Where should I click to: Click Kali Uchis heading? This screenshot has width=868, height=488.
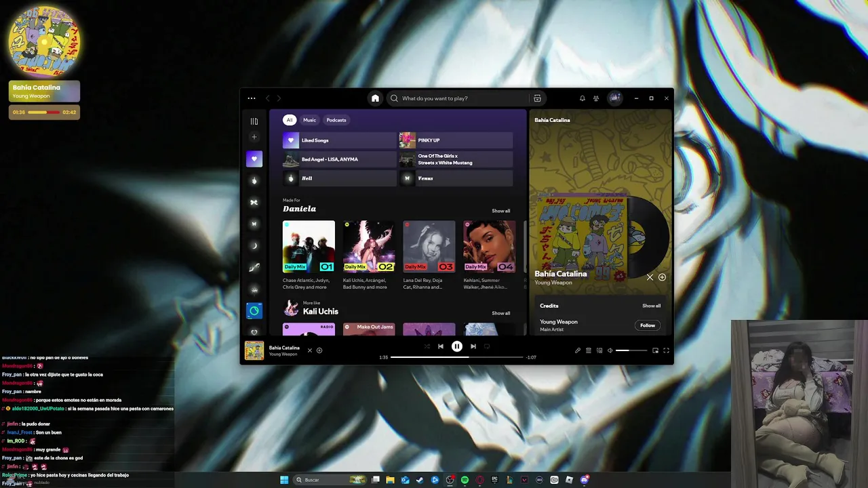click(x=321, y=312)
